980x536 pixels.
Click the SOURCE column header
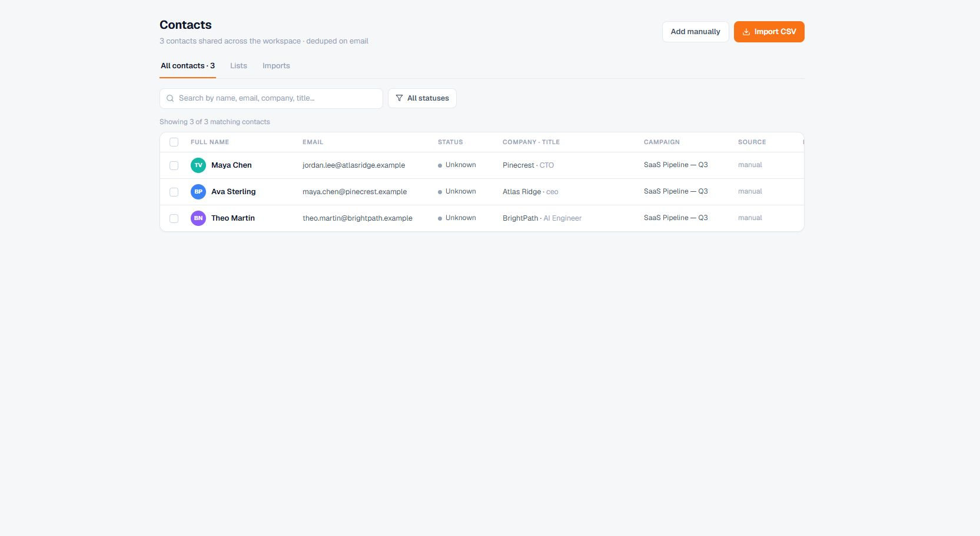tap(752, 142)
